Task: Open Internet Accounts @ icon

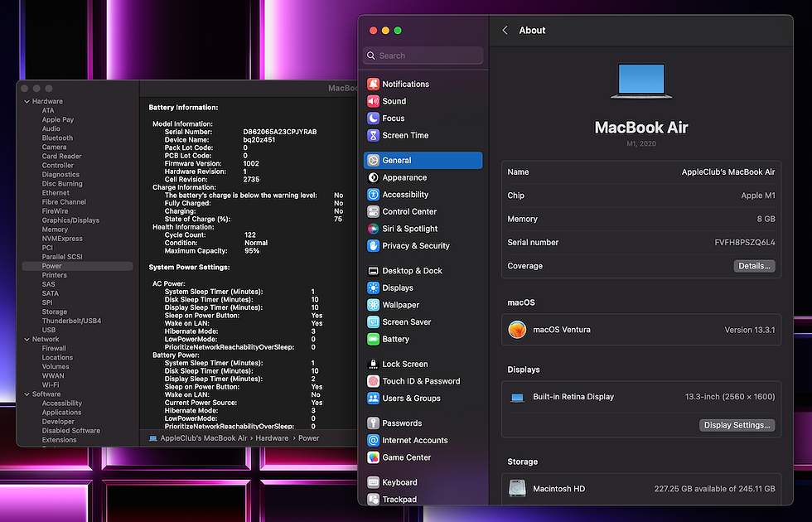Action: point(373,440)
